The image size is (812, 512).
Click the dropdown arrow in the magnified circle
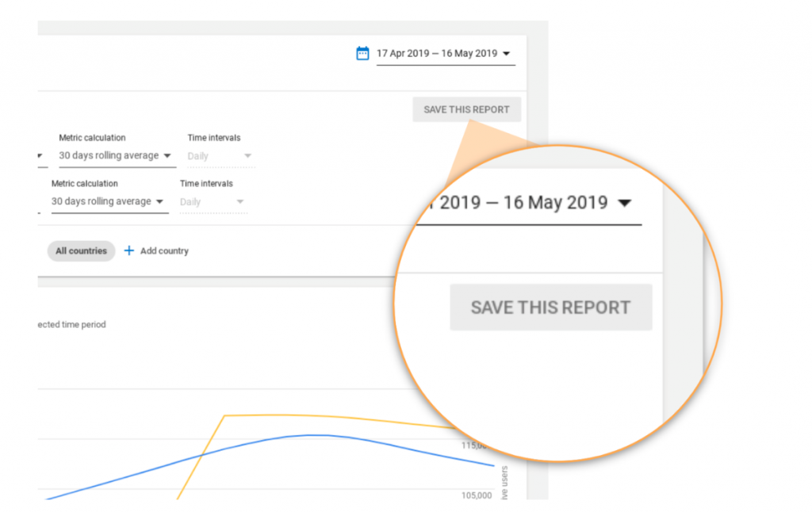(625, 203)
